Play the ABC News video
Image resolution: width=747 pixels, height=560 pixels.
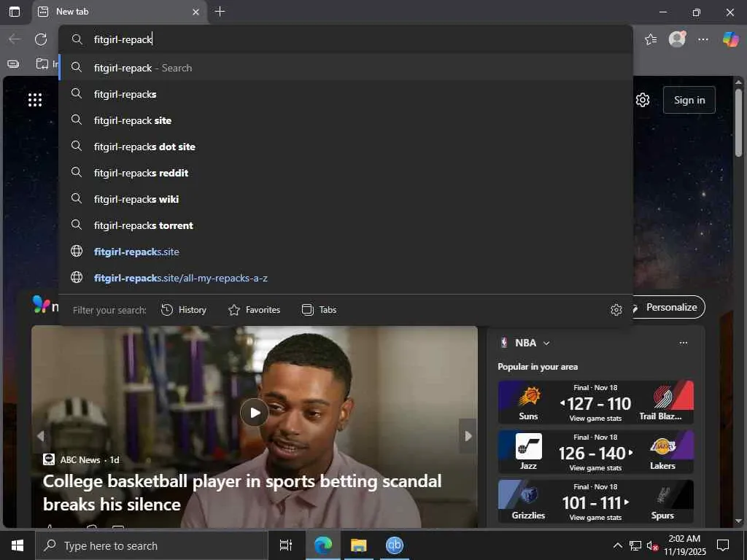(x=254, y=413)
